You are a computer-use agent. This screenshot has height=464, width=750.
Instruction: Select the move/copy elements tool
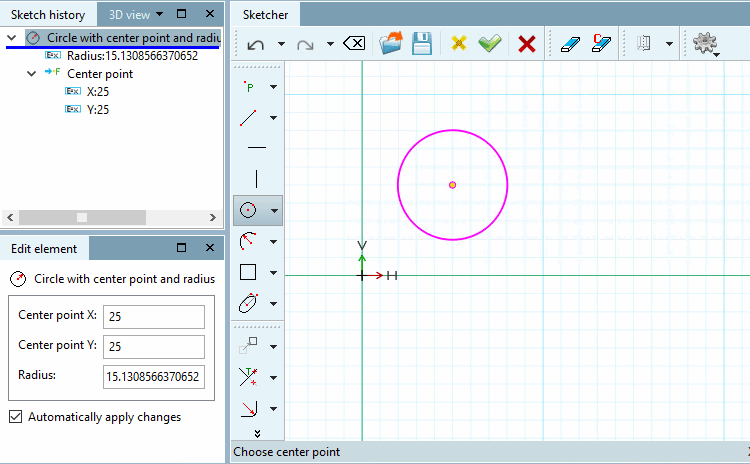(x=248, y=345)
